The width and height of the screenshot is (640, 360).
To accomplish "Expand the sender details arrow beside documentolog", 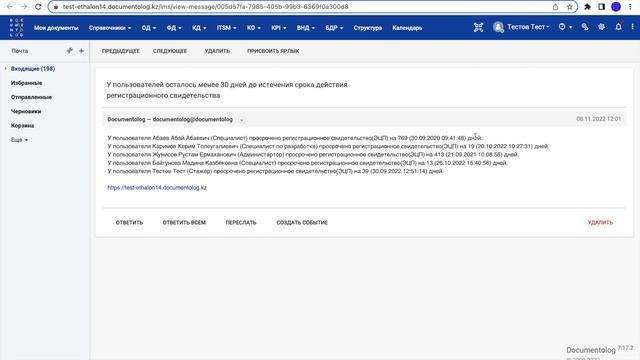I will (x=241, y=120).
